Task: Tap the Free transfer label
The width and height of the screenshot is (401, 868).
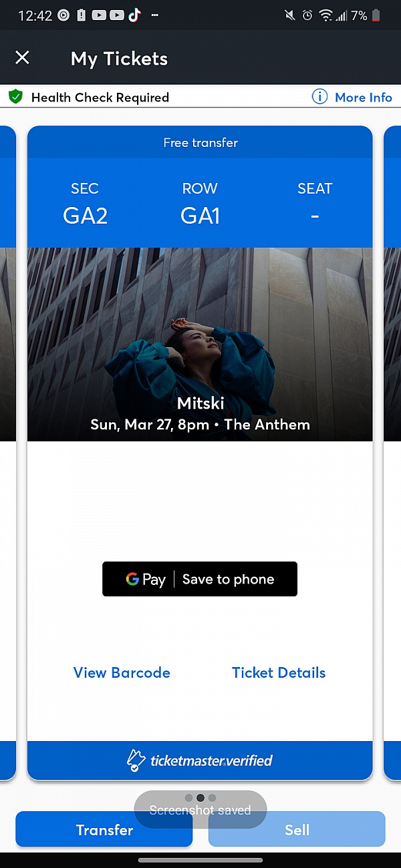Action: point(200,142)
